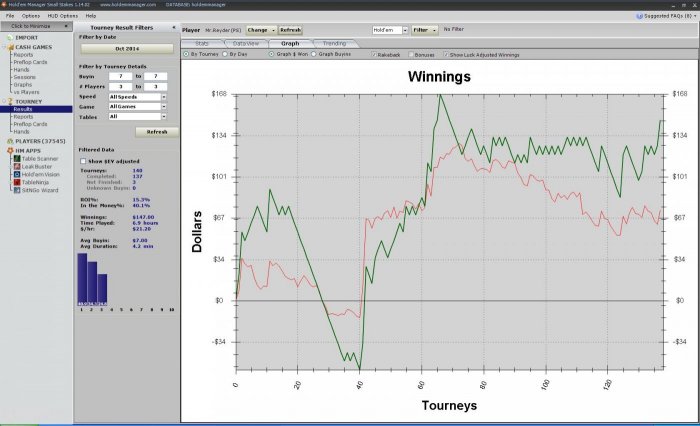Collapse the Tourney Result Filters panel arrow

[174, 27]
